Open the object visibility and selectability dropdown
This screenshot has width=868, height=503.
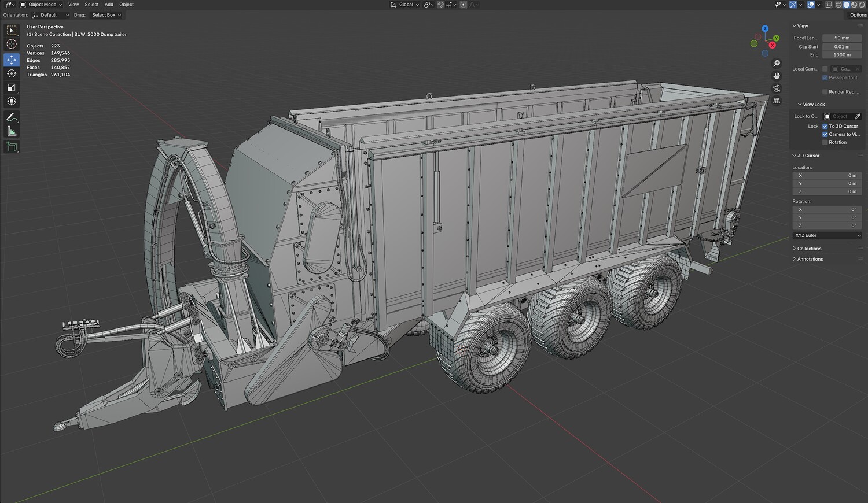(x=780, y=5)
